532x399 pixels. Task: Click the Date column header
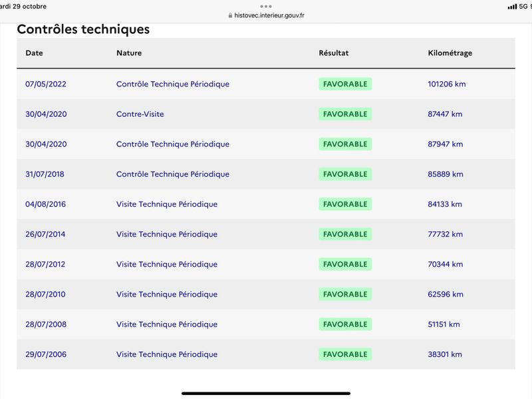35,53
